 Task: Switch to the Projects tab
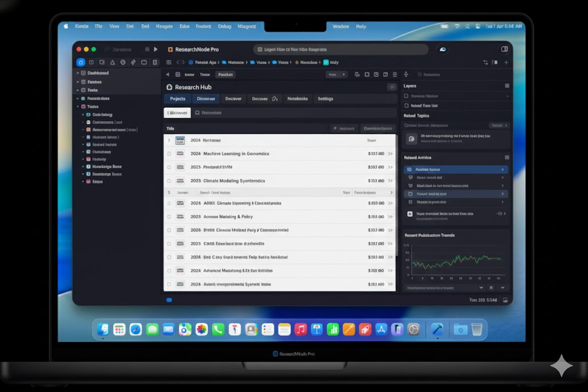[178, 99]
